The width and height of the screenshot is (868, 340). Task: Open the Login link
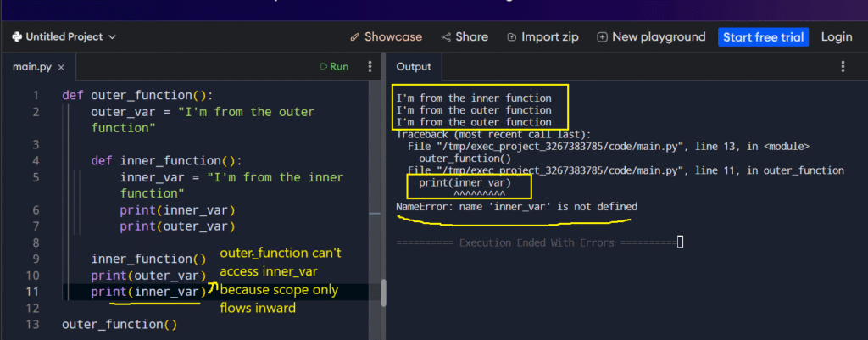(x=836, y=37)
